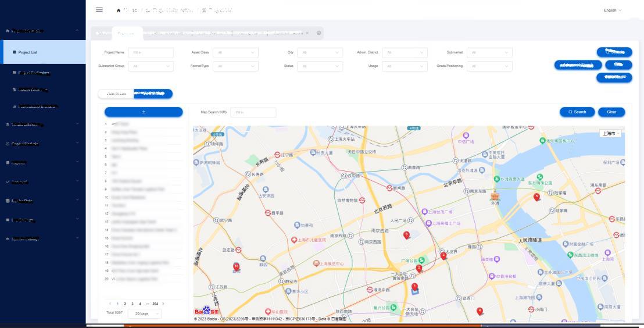Click the 上海火车站 station icon on the map

331,140
